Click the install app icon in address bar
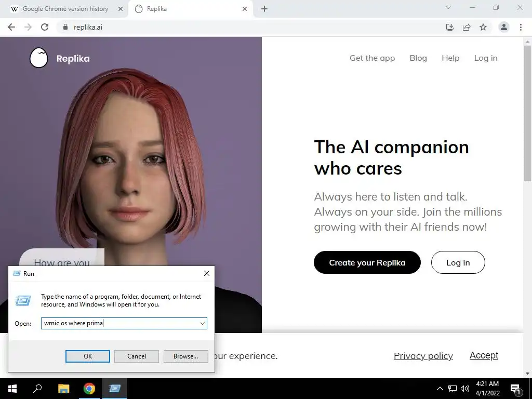This screenshot has width=532, height=399. point(450,27)
